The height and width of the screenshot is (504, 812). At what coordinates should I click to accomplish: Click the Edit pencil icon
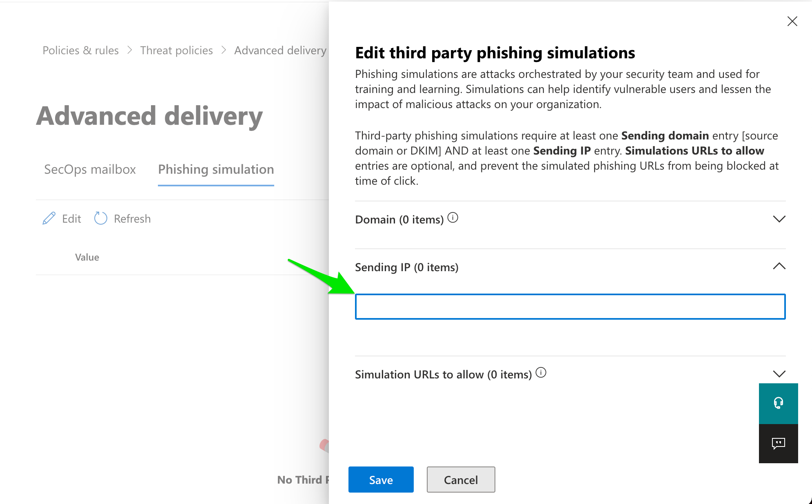coord(49,219)
